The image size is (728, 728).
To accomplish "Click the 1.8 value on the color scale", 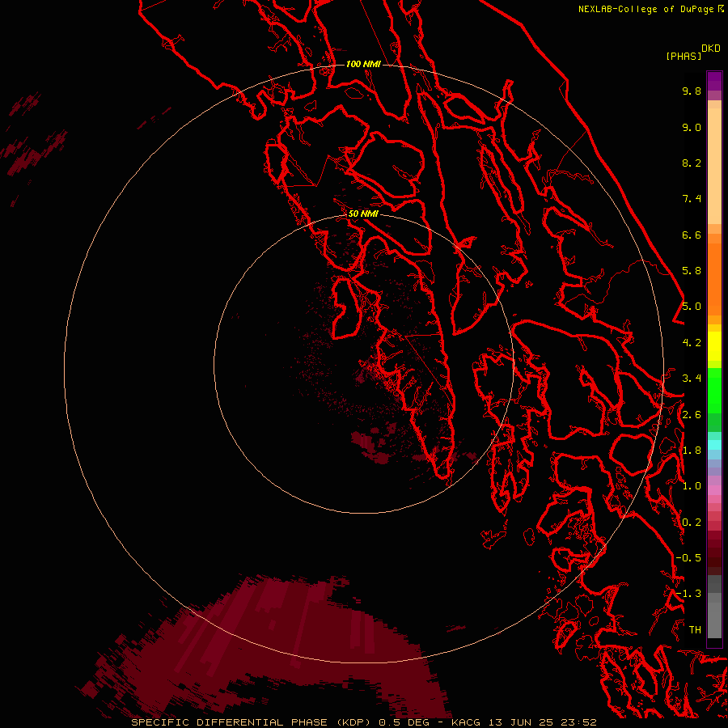I will coord(692,451).
